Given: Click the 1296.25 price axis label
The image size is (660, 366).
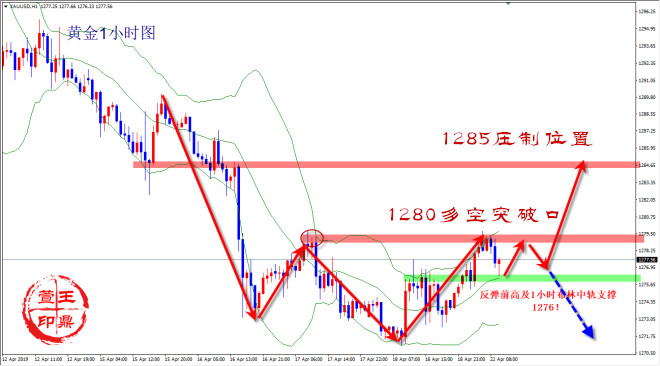Looking at the screenshot, I should coord(647,11).
